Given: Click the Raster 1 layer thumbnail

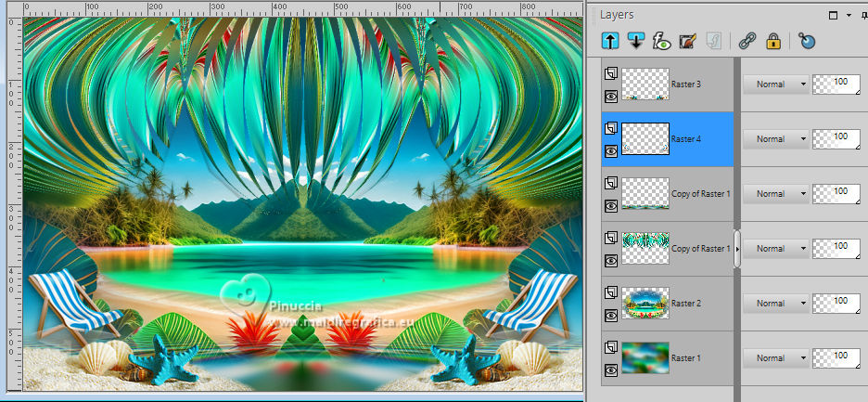Looking at the screenshot, I should 645,358.
